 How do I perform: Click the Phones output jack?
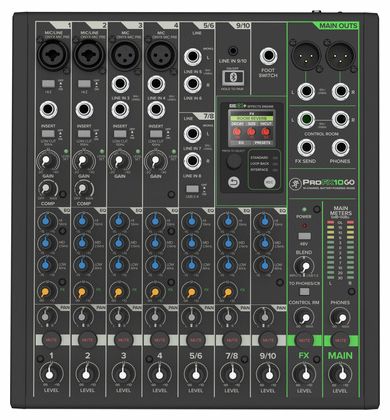tap(340, 148)
